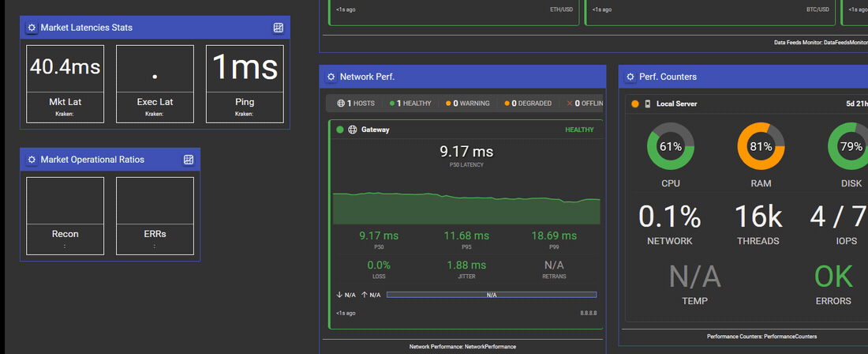Click 'Network Performance: NetworkPerformance' footer
The image size is (868, 354).
click(462, 347)
